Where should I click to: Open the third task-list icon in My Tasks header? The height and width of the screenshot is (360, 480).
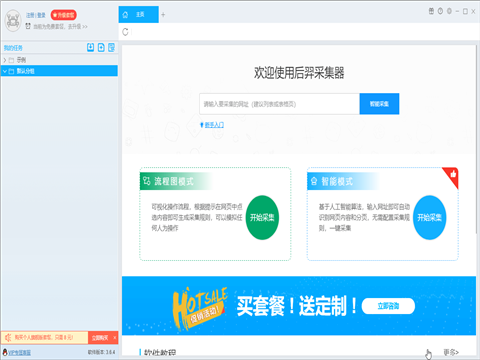click(111, 47)
